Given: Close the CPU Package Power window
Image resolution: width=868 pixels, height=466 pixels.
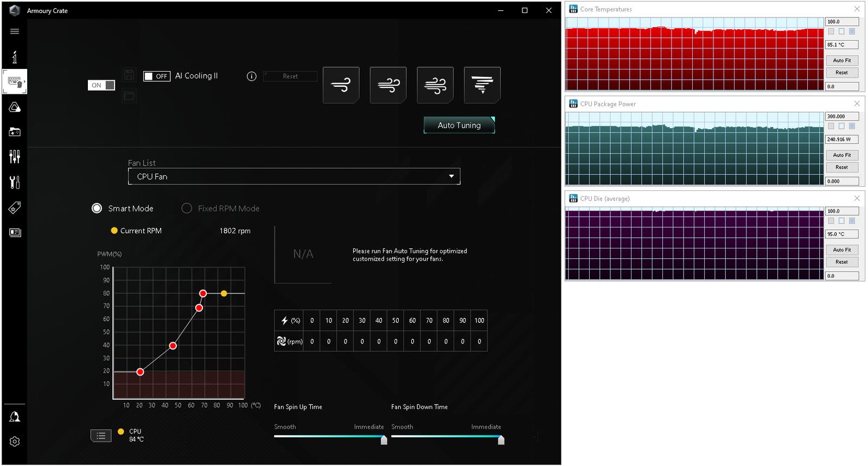Looking at the screenshot, I should (x=857, y=104).
